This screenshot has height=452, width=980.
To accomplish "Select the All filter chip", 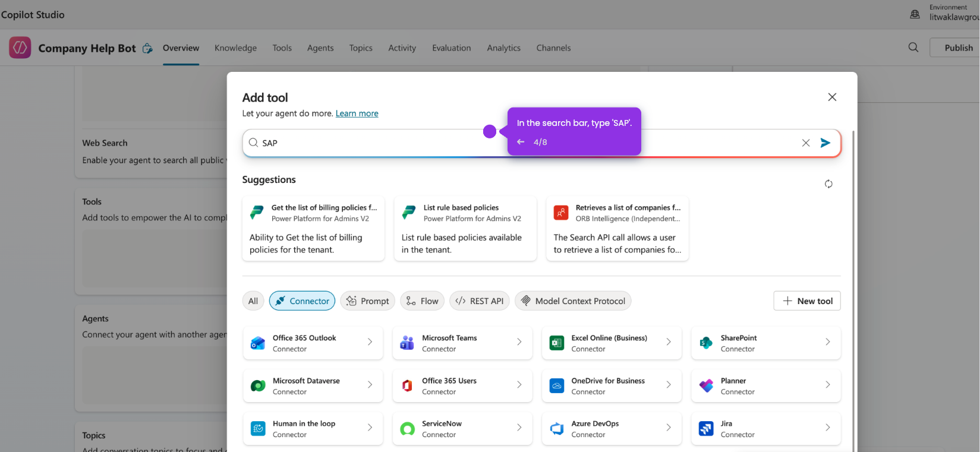I will tap(253, 301).
